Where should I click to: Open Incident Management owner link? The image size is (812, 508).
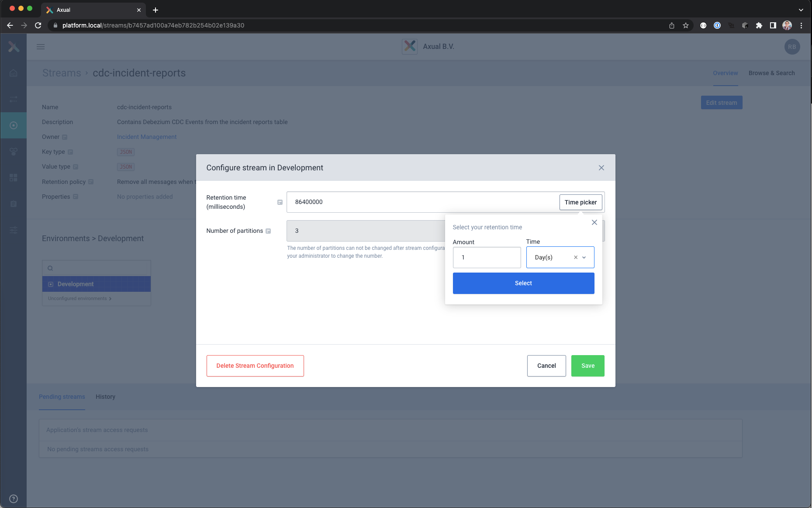tap(147, 137)
